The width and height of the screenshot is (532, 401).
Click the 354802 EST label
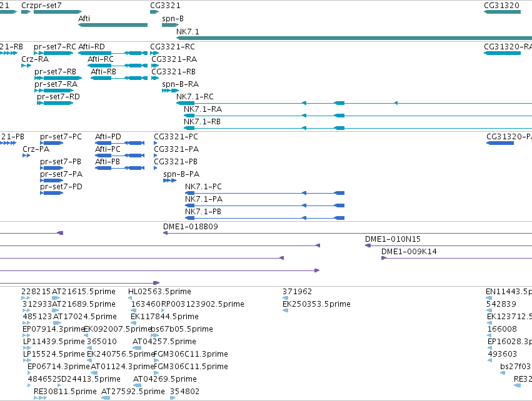(x=185, y=392)
